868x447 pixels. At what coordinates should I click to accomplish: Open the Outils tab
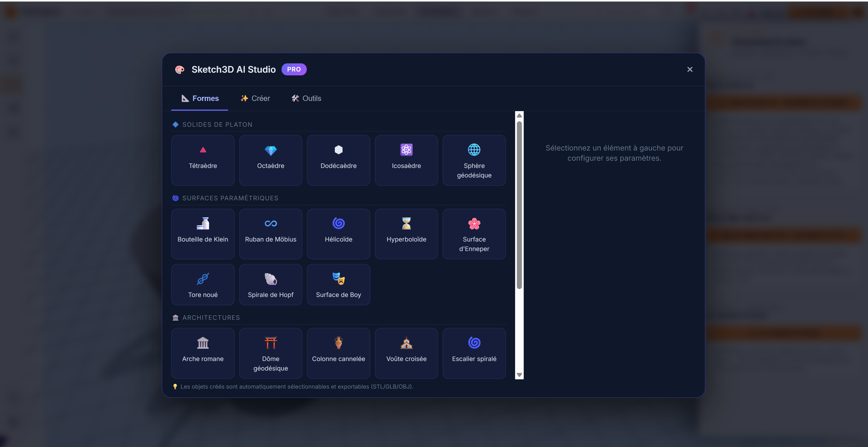click(306, 98)
